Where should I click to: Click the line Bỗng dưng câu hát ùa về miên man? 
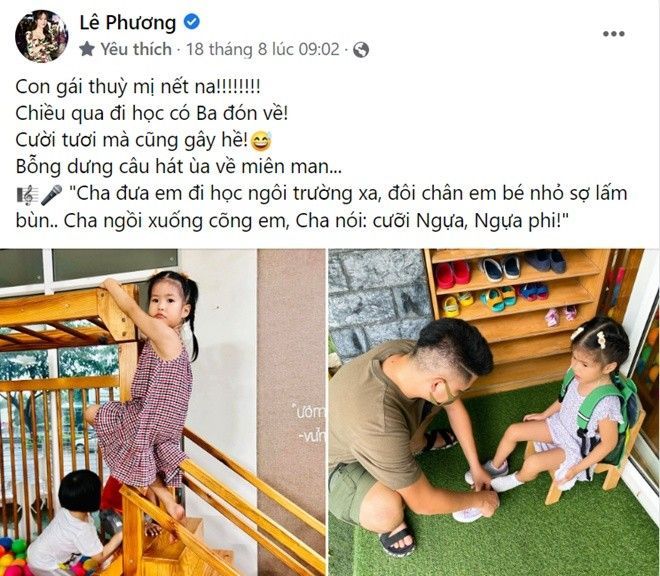pos(178,167)
